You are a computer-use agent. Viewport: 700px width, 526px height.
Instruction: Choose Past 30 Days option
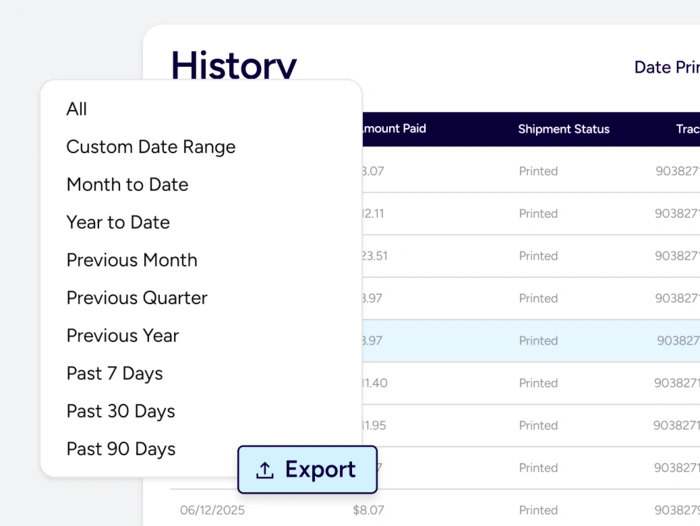pyautogui.click(x=120, y=412)
